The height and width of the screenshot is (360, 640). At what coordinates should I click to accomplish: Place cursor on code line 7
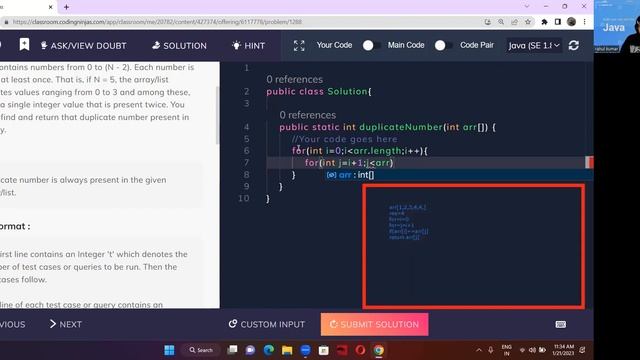point(425,163)
